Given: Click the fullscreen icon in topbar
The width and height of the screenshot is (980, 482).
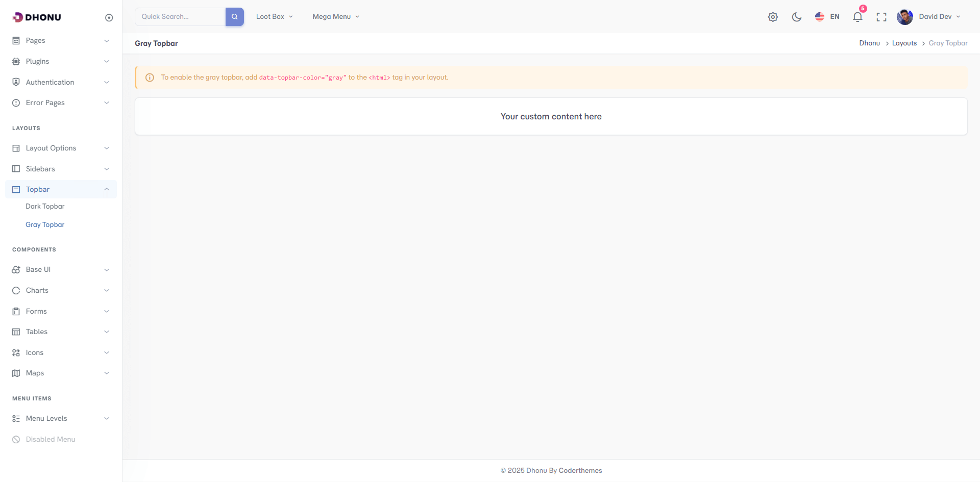Looking at the screenshot, I should click(881, 17).
